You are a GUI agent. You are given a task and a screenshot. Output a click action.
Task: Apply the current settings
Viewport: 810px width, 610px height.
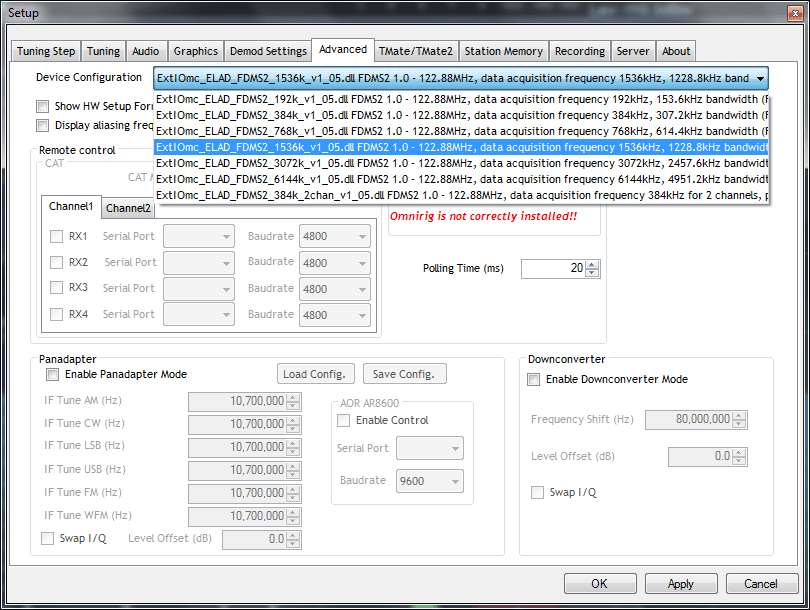click(681, 584)
